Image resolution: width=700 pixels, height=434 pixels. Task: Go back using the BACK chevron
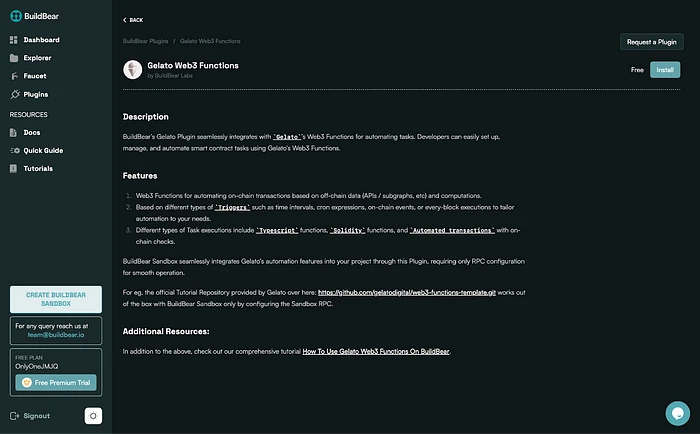point(125,20)
